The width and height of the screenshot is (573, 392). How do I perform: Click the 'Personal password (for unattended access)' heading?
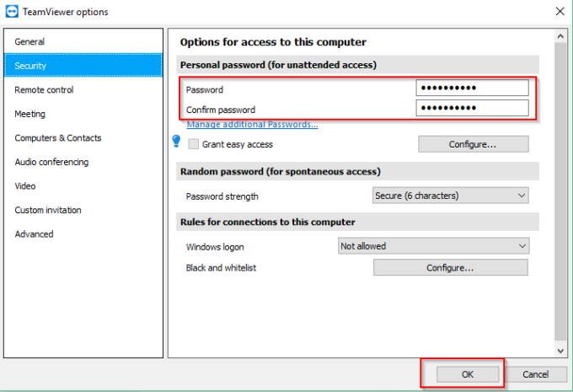click(278, 65)
